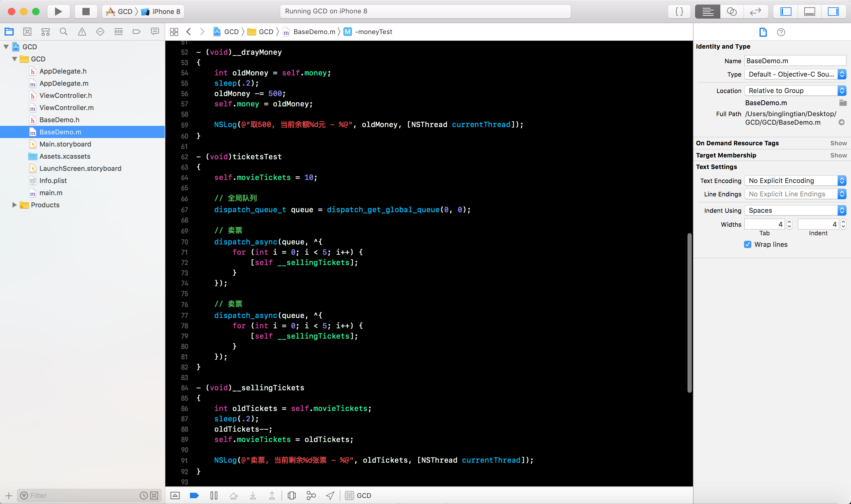The width and height of the screenshot is (851, 504).
Task: Open the Indent Using Spaces dropdown
Action: pyautogui.click(x=795, y=211)
